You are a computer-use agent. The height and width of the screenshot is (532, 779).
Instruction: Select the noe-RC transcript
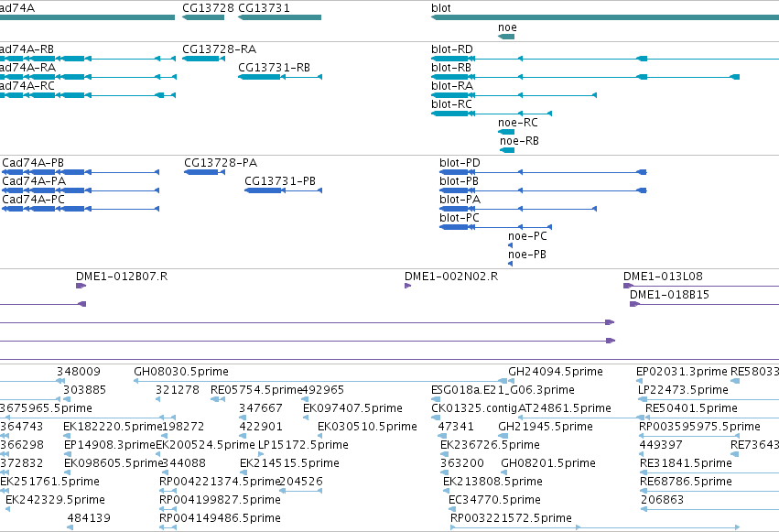coord(506,132)
